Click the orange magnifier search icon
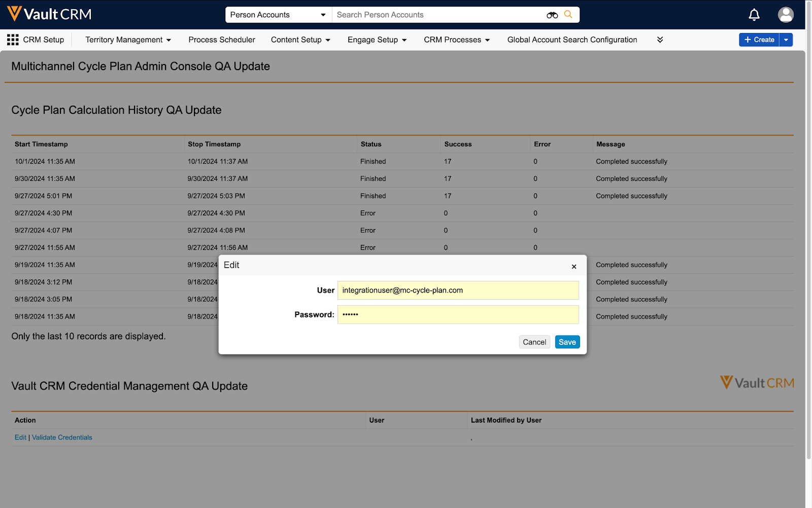 tap(568, 15)
